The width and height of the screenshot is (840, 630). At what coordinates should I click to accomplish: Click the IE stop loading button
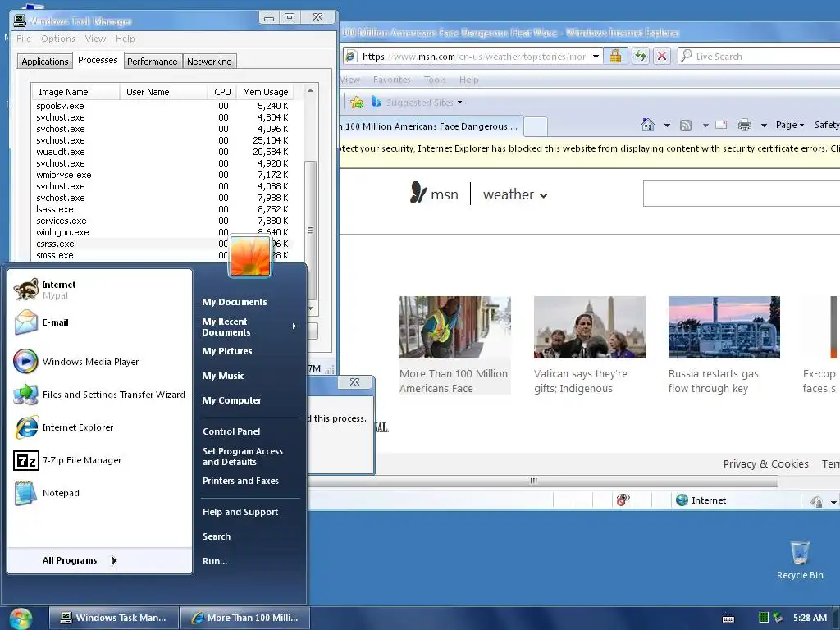(x=662, y=57)
